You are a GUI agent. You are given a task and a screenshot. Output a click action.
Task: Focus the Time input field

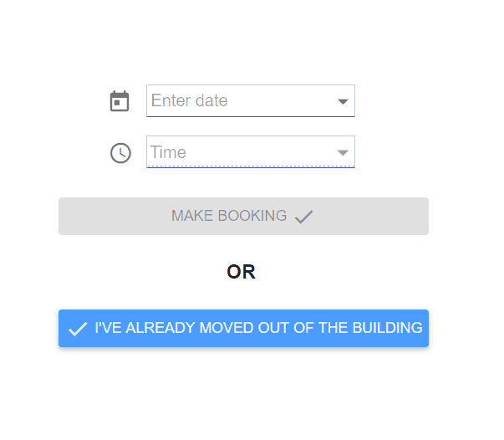[x=251, y=151]
